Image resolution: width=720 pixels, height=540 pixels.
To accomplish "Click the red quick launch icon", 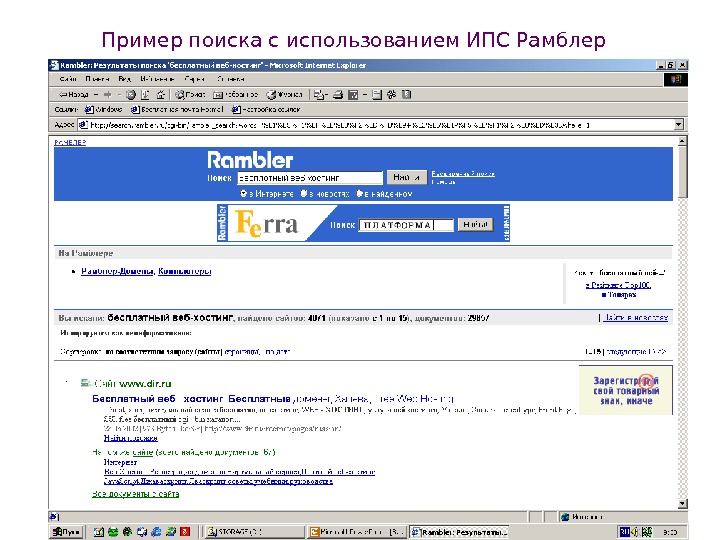I will (x=185, y=532).
